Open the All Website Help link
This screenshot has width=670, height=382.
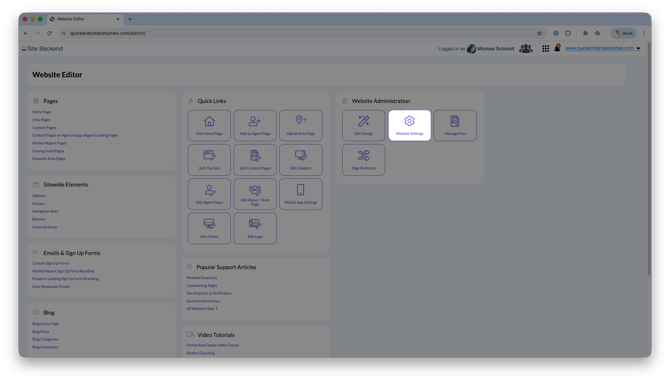pos(202,309)
